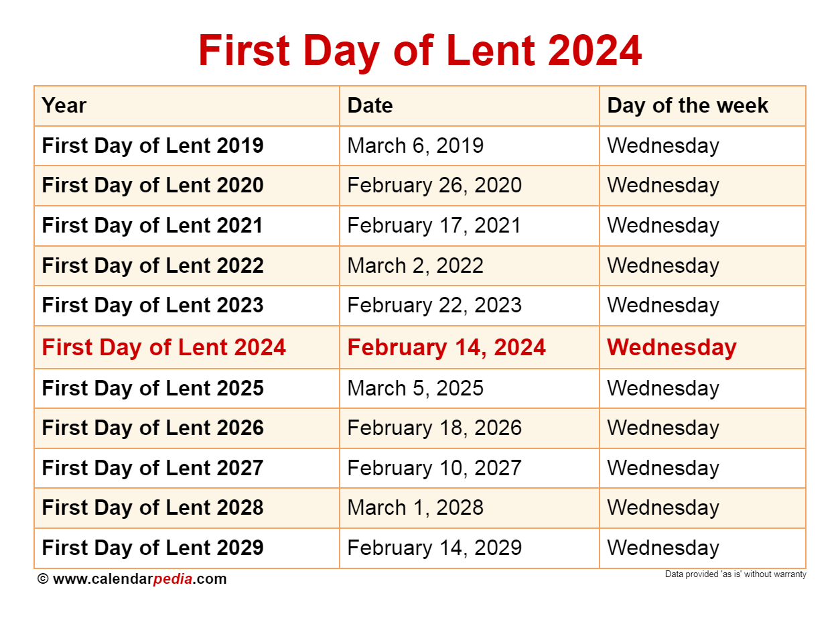840x620 pixels.
Task: Click the 'First Day of Lent 2022' row label
Action: click(x=153, y=265)
